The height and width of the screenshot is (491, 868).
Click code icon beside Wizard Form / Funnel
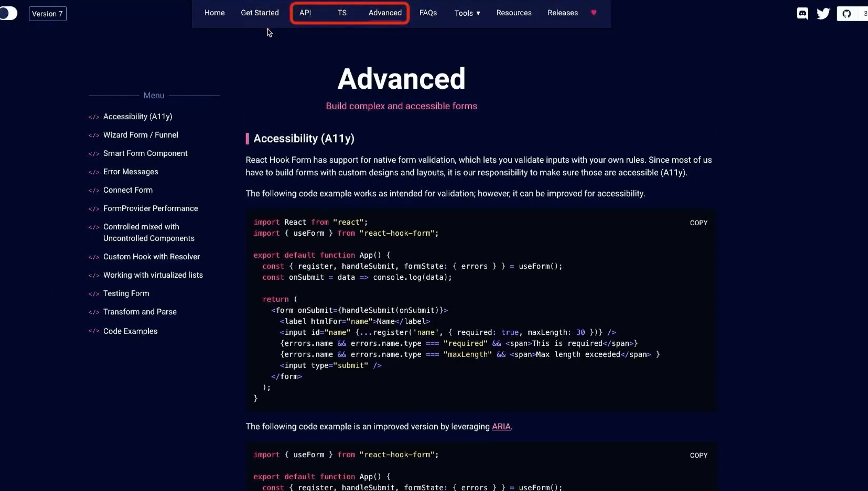coord(94,136)
